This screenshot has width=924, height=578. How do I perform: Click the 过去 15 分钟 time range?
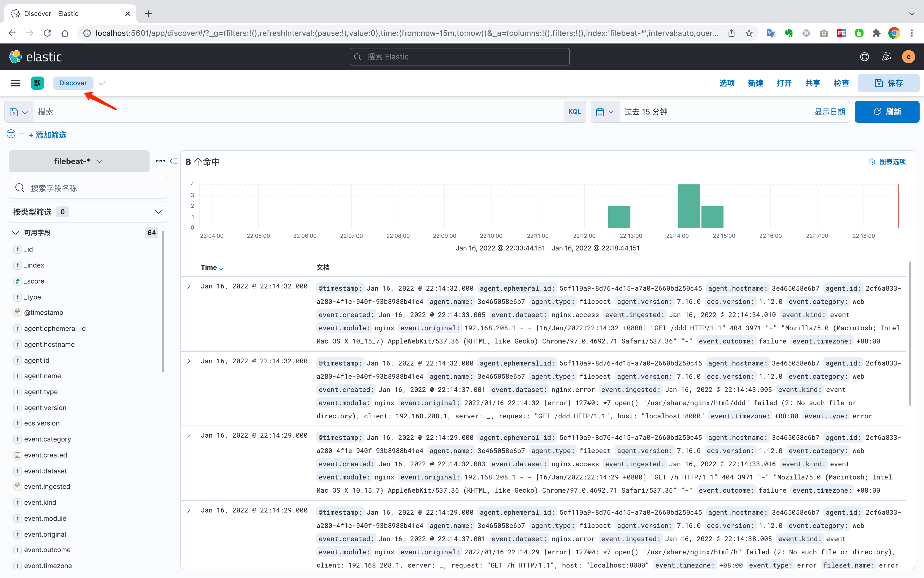coord(646,112)
